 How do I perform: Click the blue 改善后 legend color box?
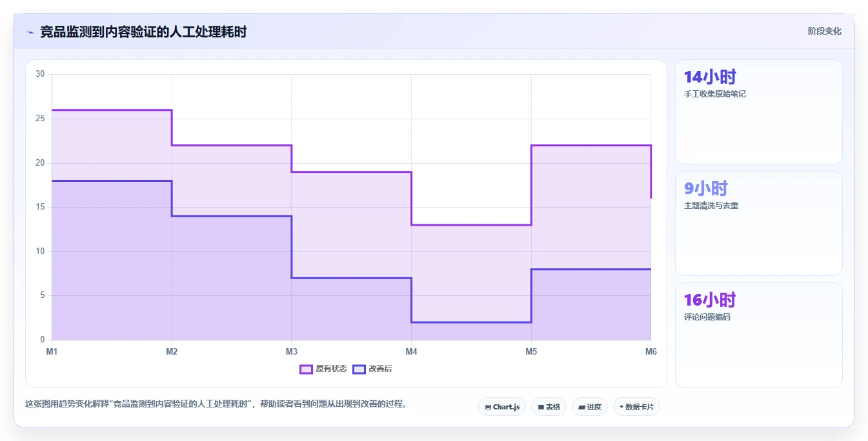359,369
